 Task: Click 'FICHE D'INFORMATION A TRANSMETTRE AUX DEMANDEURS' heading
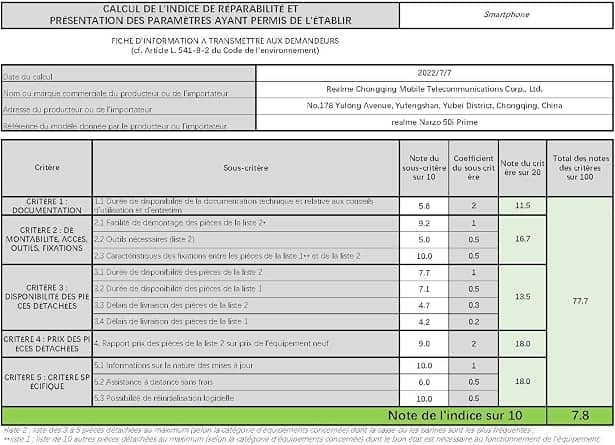(225, 41)
